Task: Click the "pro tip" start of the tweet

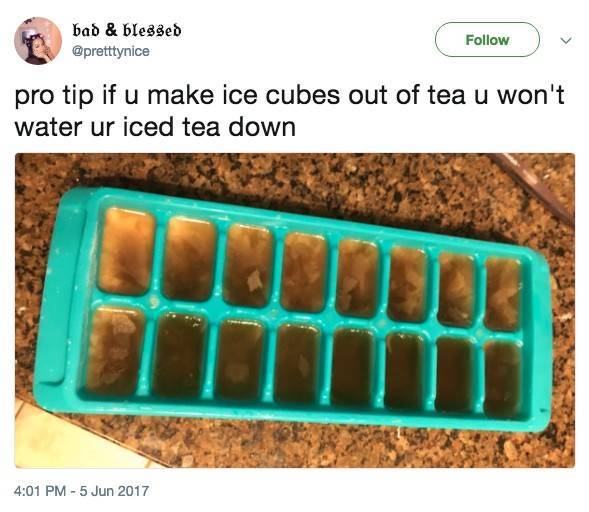Action: pyautogui.click(x=54, y=97)
